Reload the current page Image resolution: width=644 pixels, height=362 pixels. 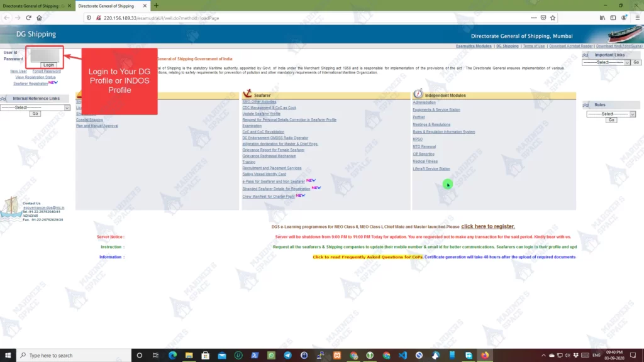28,18
